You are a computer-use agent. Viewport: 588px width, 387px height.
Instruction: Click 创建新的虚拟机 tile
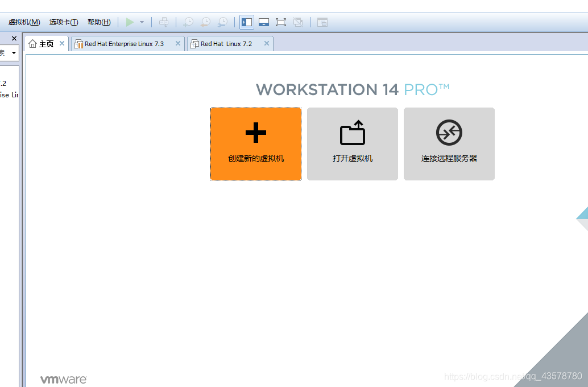256,144
